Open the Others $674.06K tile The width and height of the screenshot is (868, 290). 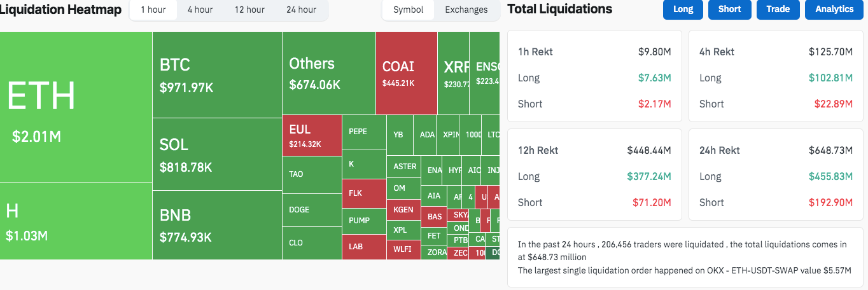pyautogui.click(x=328, y=73)
